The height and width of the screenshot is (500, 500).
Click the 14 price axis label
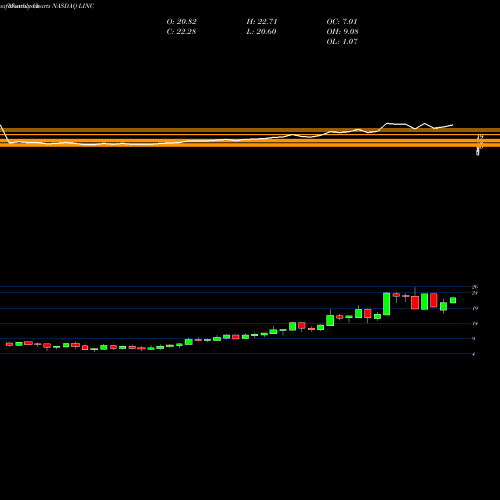[475, 323]
